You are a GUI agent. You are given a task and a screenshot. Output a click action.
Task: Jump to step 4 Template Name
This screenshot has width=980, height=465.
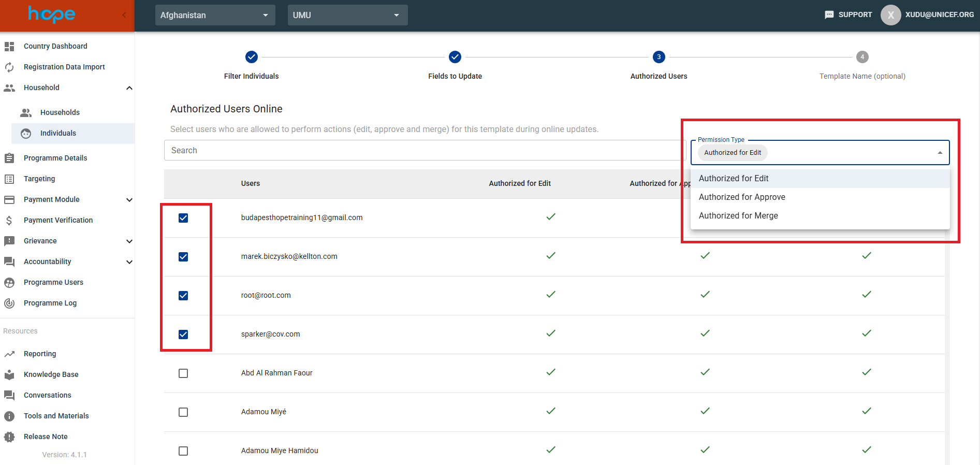tap(862, 57)
